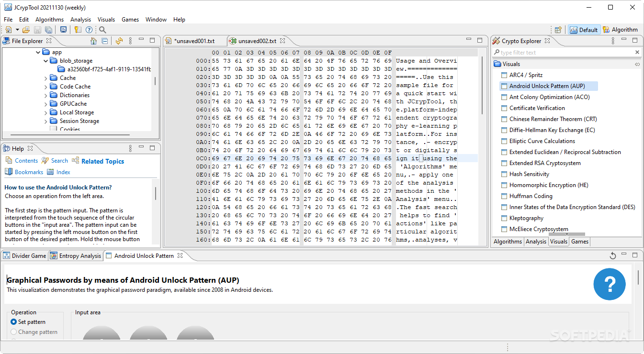Expand the Local Storage folder
The width and height of the screenshot is (644, 354).
click(46, 112)
